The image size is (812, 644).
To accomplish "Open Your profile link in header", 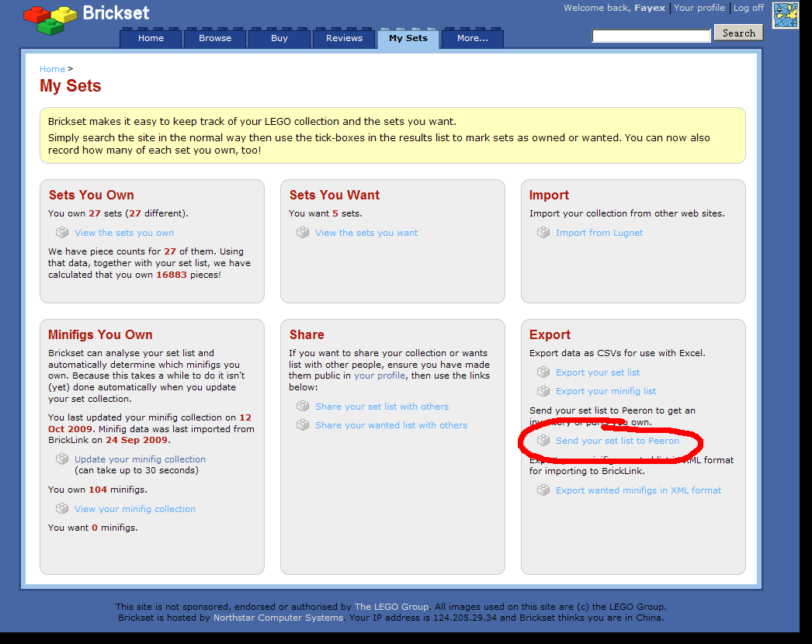I will click(699, 8).
